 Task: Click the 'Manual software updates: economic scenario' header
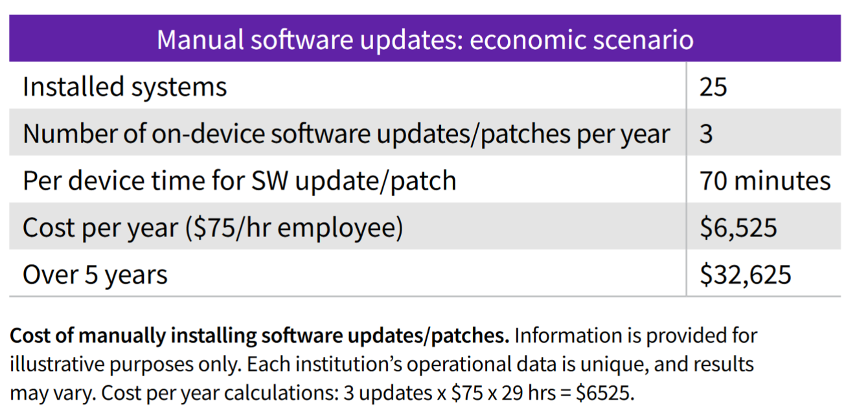(424, 40)
